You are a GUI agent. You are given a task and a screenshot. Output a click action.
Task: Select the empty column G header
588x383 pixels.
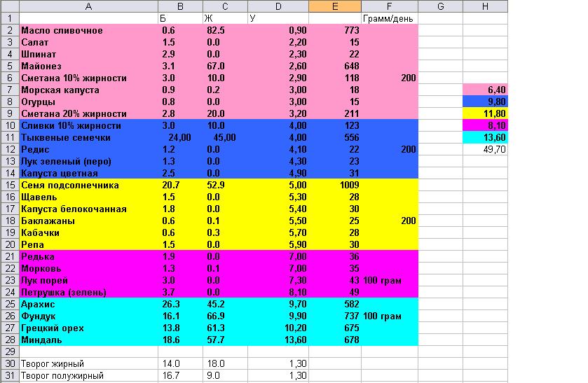(439, 6)
